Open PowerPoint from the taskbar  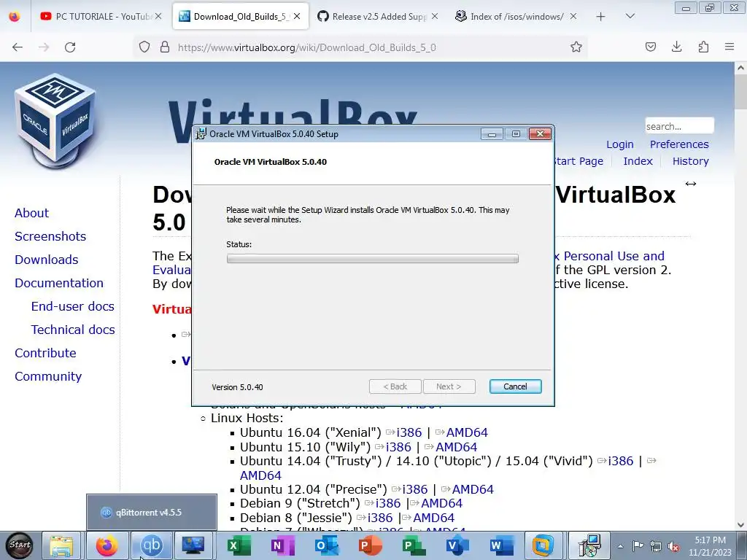(x=371, y=545)
